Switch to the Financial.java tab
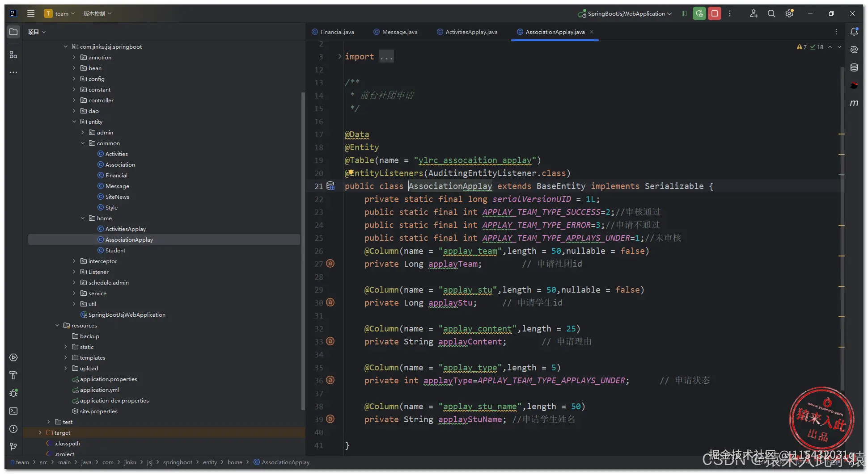Screen dimensions: 868x474 pos(337,32)
